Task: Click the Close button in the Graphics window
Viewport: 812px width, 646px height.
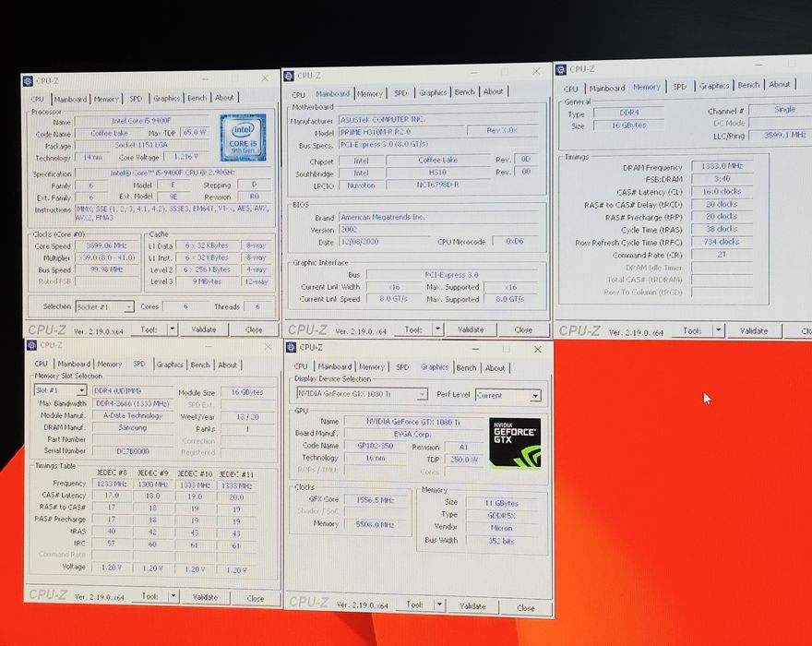Action: click(526, 607)
